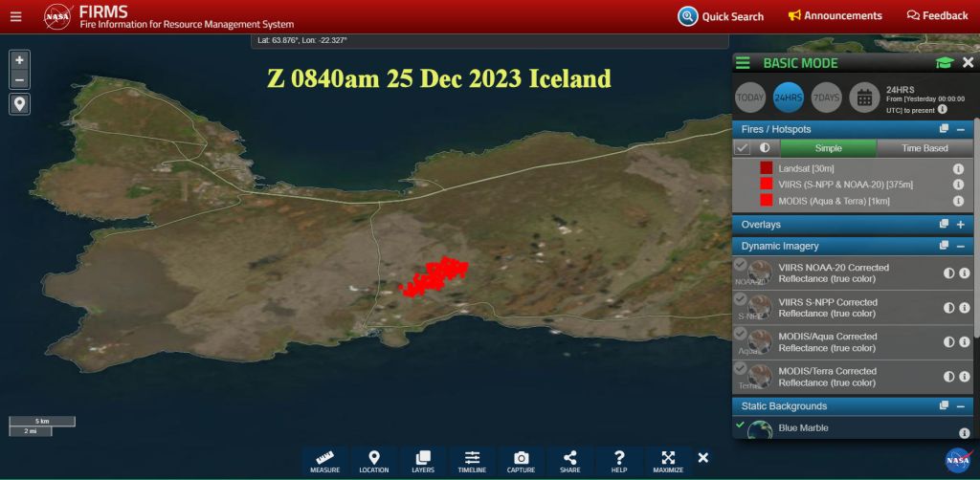The image size is (980, 480).
Task: Collapse the Fires / Hotspots section
Action: click(960, 128)
